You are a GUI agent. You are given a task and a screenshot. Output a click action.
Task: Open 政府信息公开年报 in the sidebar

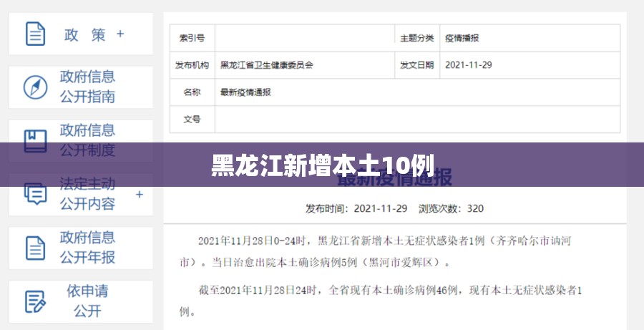(x=81, y=248)
